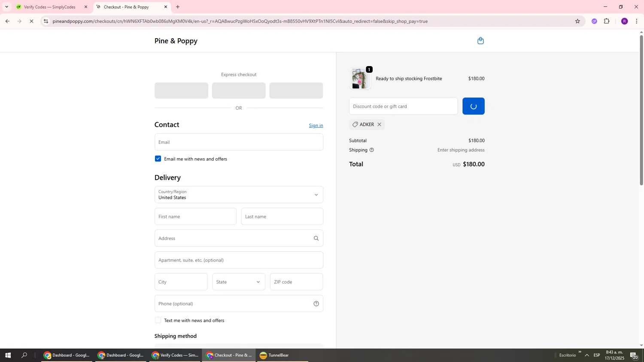Open the Chrome profile avatar
The image size is (644, 362).
click(x=624, y=21)
